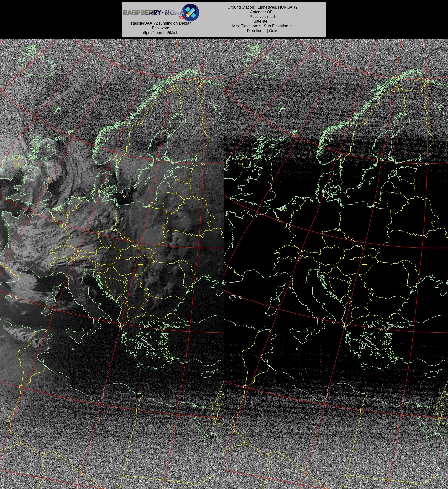Click the yellow ground station cross on right image
Viewport: 448px width, 489px height.
click(364, 264)
